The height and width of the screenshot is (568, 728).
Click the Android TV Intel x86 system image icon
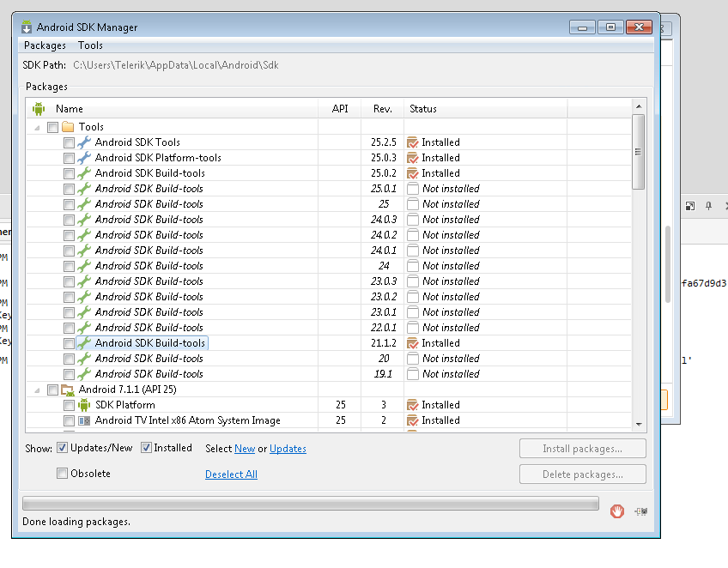pos(84,420)
